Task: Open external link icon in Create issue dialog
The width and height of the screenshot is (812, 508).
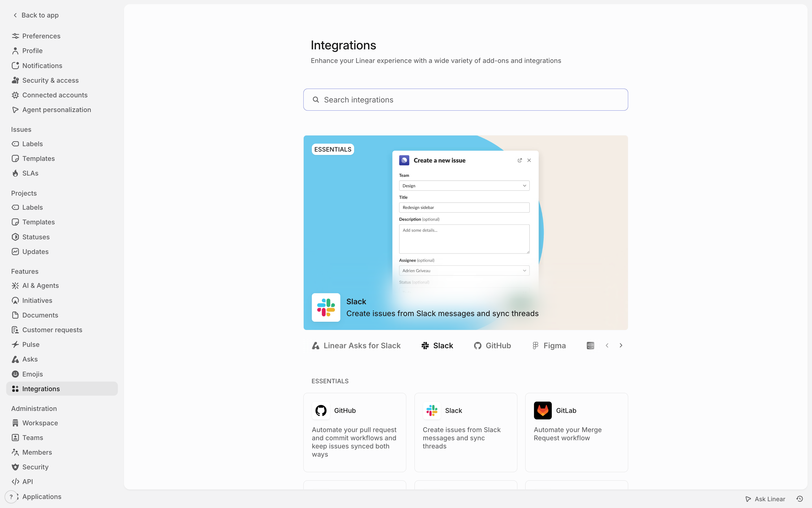Action: (519, 160)
